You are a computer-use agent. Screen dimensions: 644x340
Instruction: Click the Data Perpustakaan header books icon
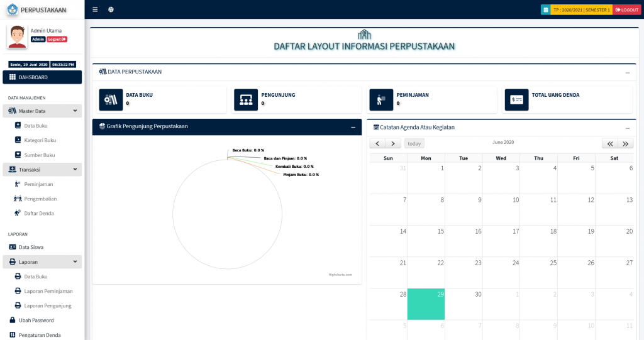coord(103,72)
